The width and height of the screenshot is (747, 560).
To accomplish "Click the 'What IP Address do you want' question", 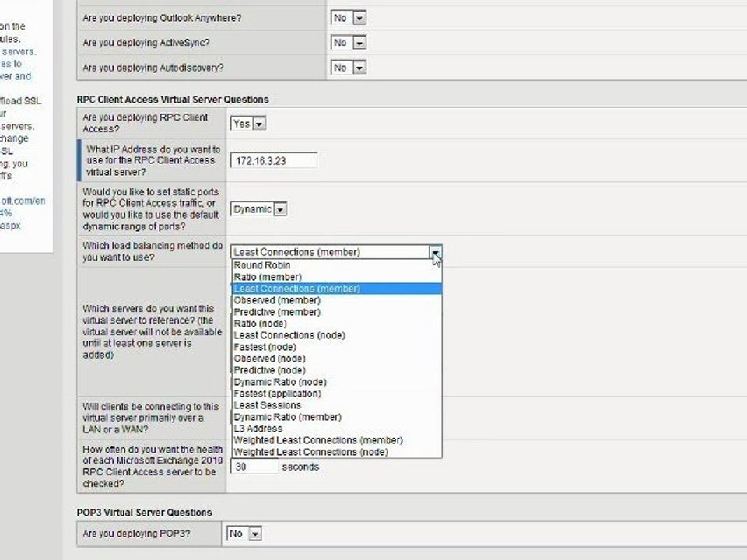I will tap(153, 160).
